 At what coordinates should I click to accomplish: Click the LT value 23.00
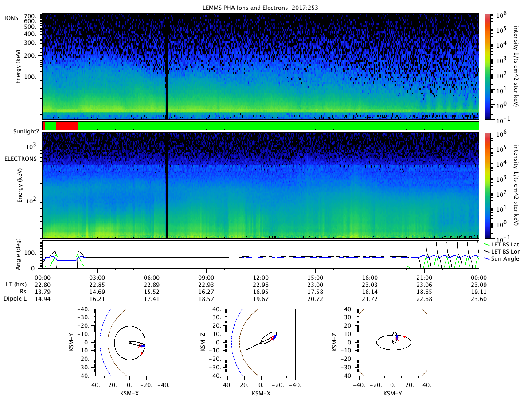pos(315,284)
